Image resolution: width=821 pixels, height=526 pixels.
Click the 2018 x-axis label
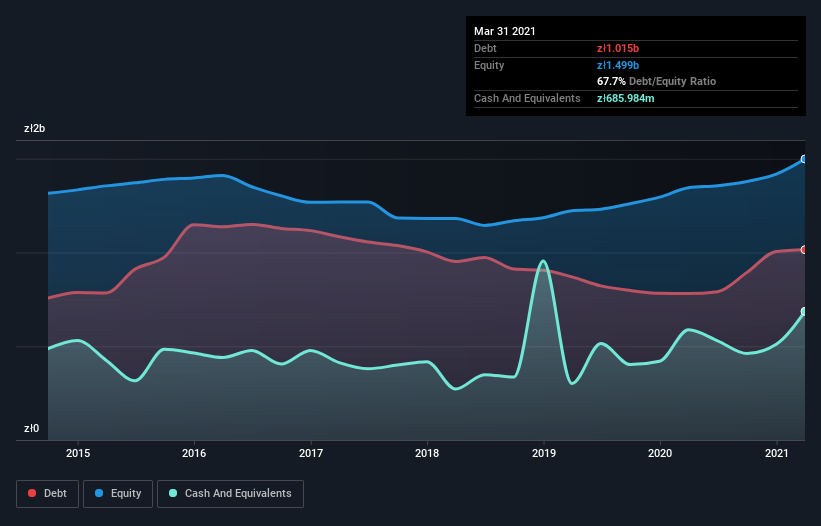[x=427, y=453]
